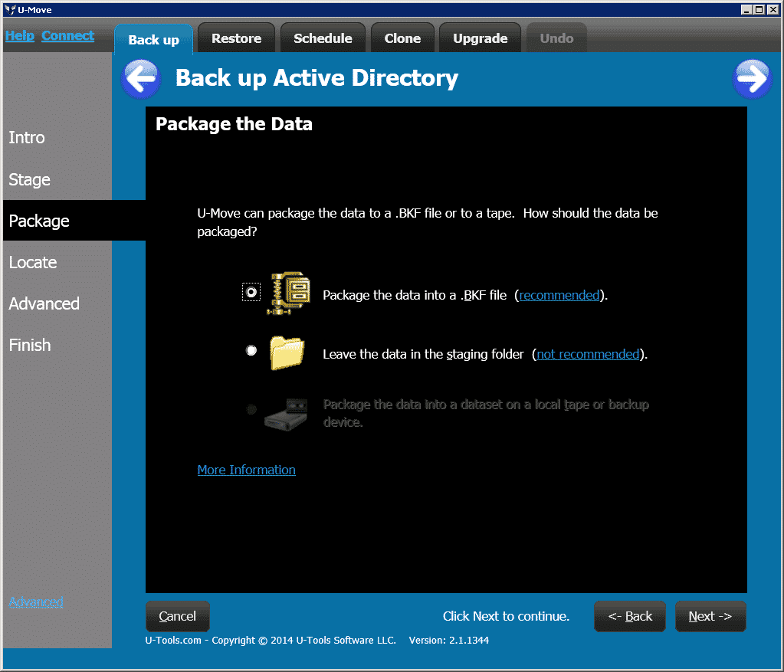
Task: Switch to the Back up tab
Action: 153,39
